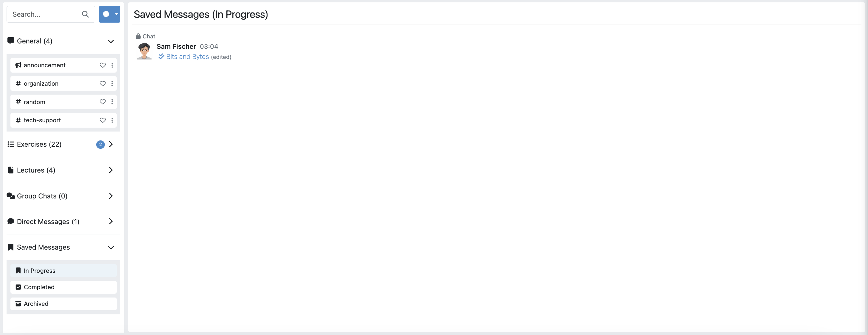
Task: Open the organization channel options menu
Action: tap(112, 84)
